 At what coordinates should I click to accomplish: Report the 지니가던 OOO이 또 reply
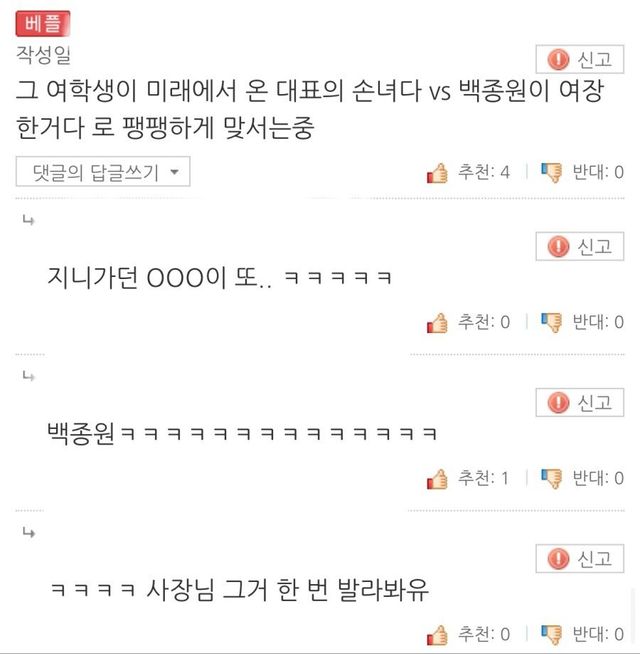580,247
